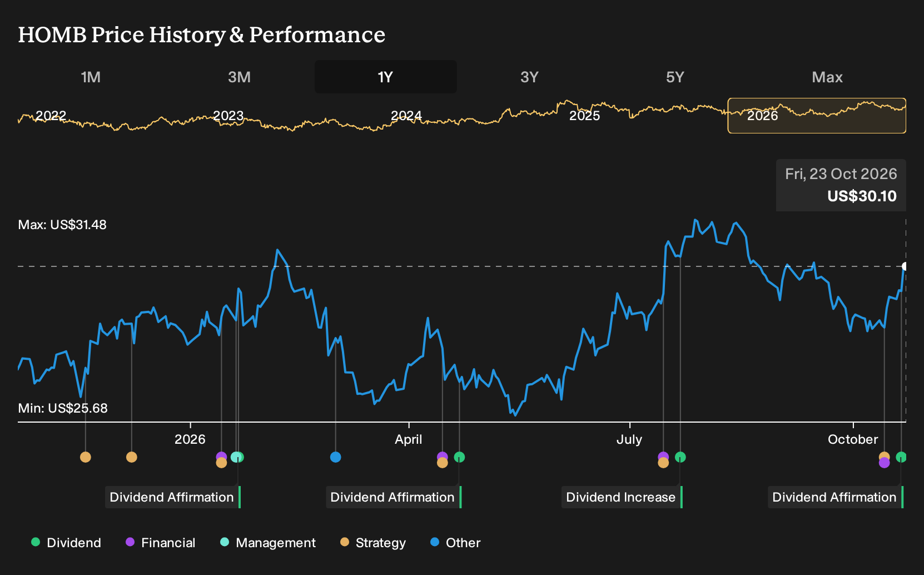
Task: Open the Dividend Affirmation label below April
Action: [x=394, y=497]
